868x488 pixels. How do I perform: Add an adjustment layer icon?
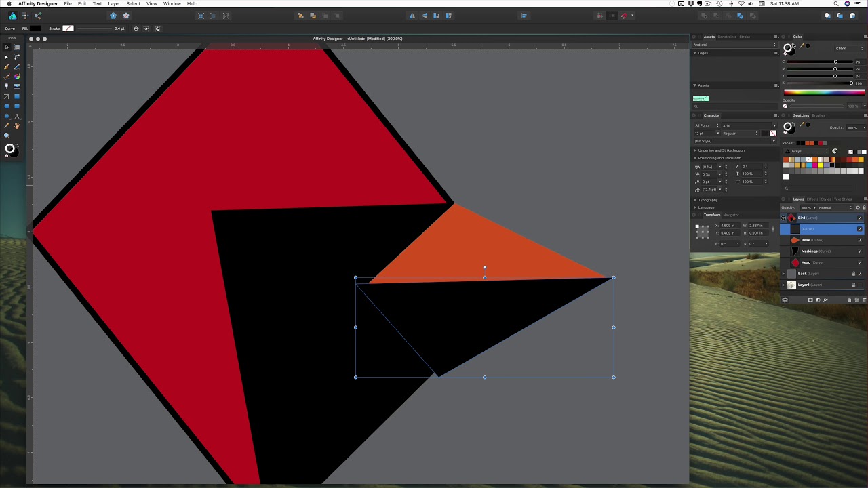[818, 300]
